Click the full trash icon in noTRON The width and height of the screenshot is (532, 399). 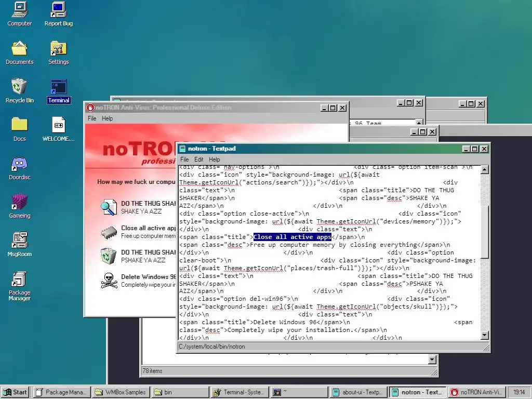[109, 256]
